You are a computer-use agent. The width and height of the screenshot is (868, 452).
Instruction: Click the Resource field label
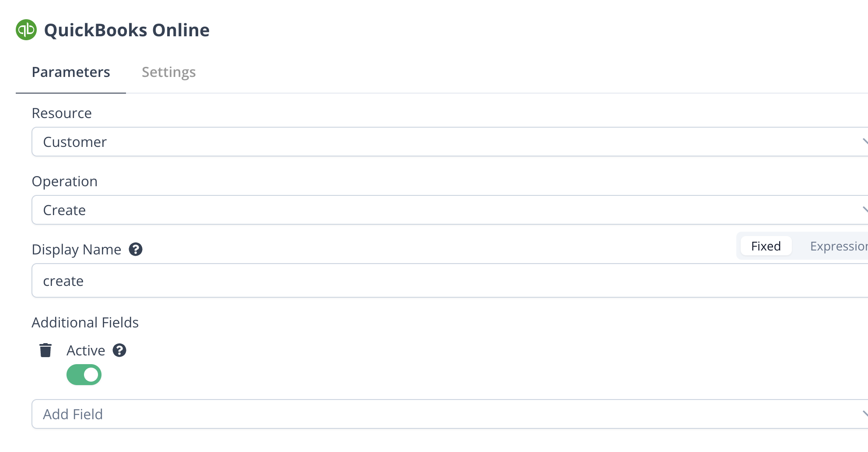(x=62, y=113)
